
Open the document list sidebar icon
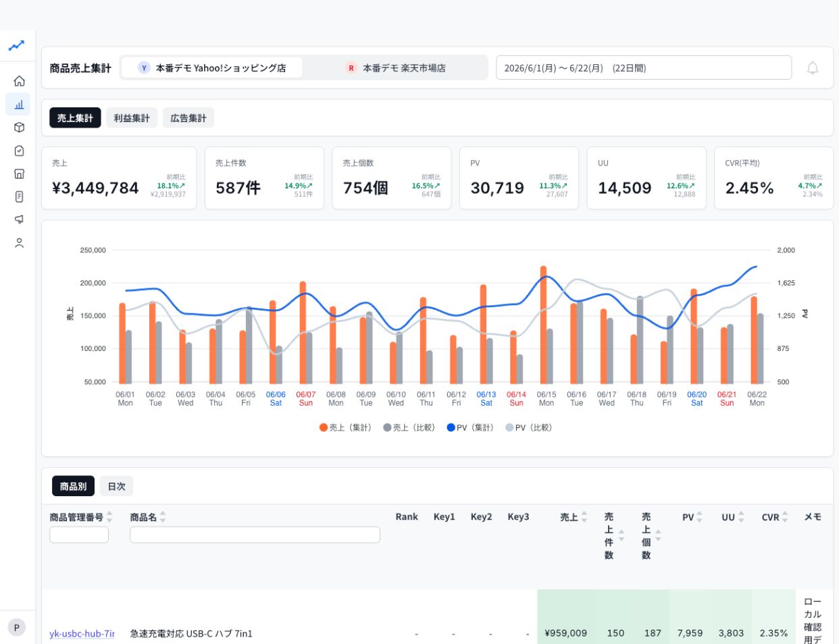(19, 196)
